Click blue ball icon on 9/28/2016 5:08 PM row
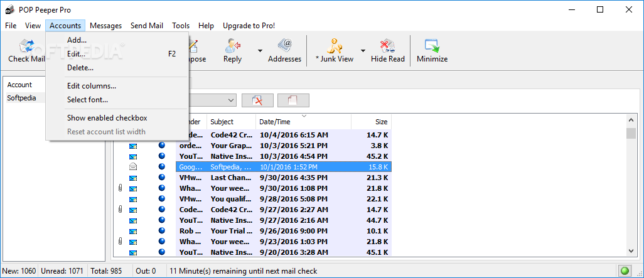The width and height of the screenshot is (644, 278). pos(162,198)
